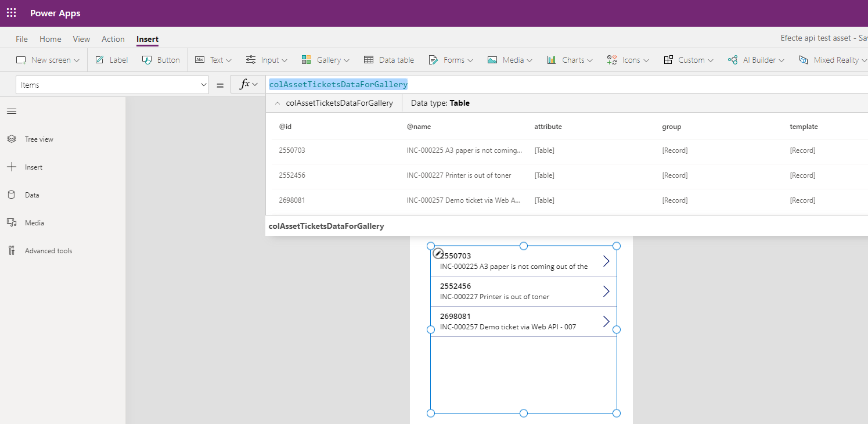Viewport: 868px width, 424px height.
Task: Click arrow next to ticket 2552456
Action: click(606, 291)
